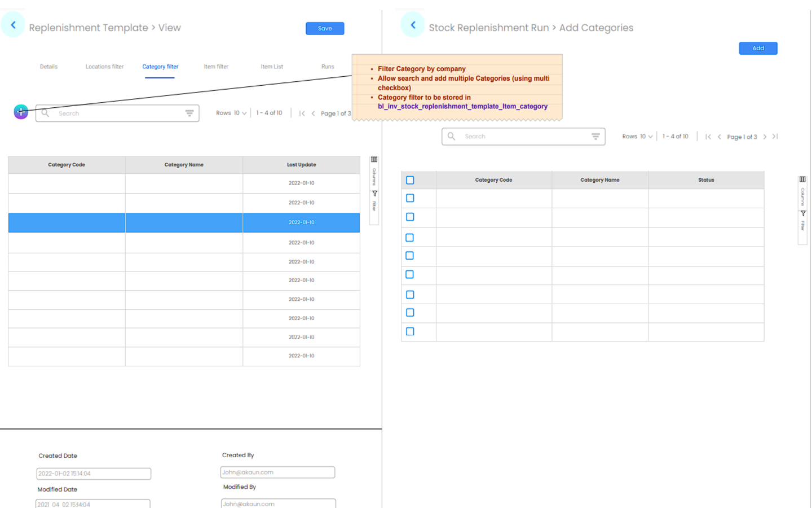Switch to the Locations filter tab
812x508 pixels.
click(x=104, y=67)
